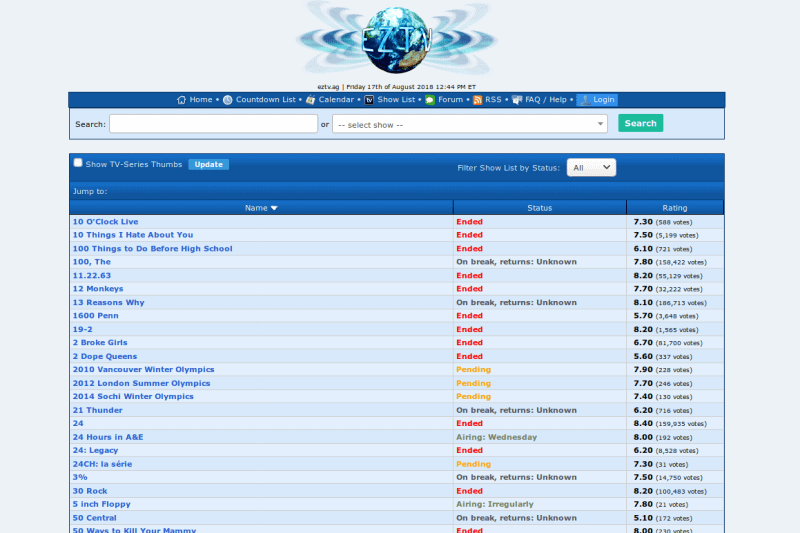This screenshot has height=533, width=800.
Task: Open the show 3%
Action: click(80, 477)
